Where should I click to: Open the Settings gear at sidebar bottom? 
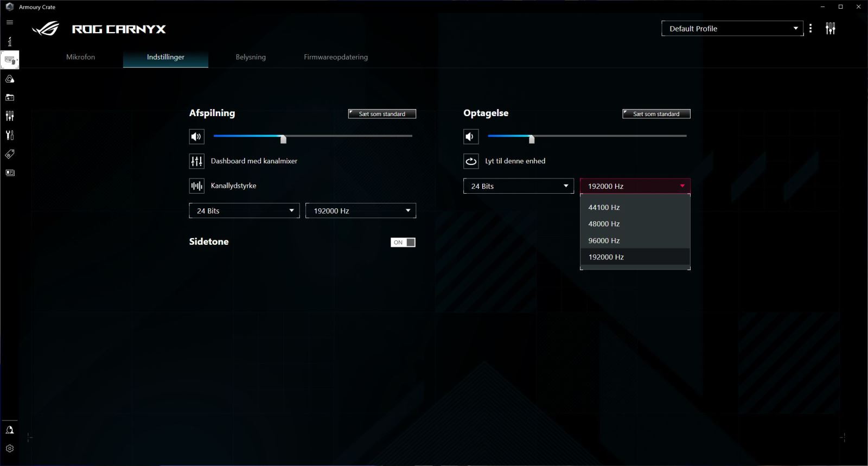coord(10,449)
